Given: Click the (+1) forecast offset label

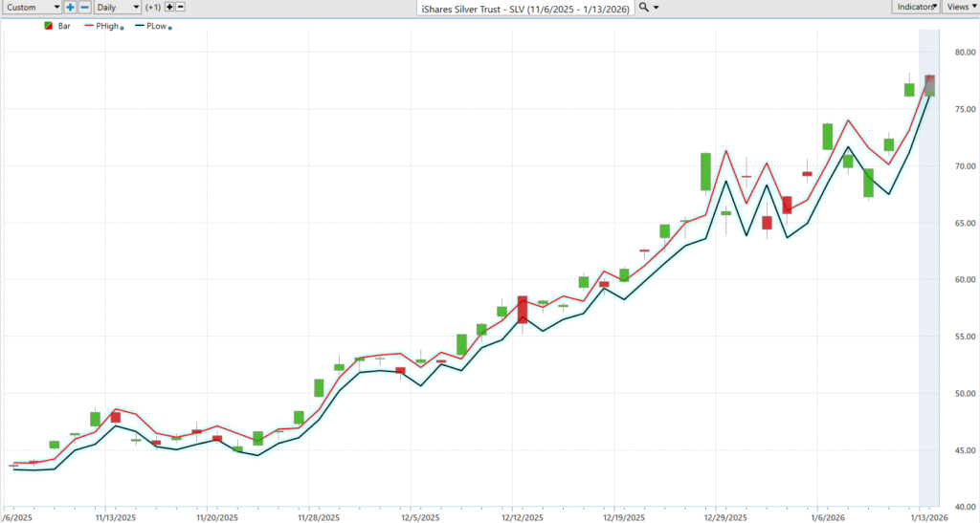Looking at the screenshot, I should 152,7.
